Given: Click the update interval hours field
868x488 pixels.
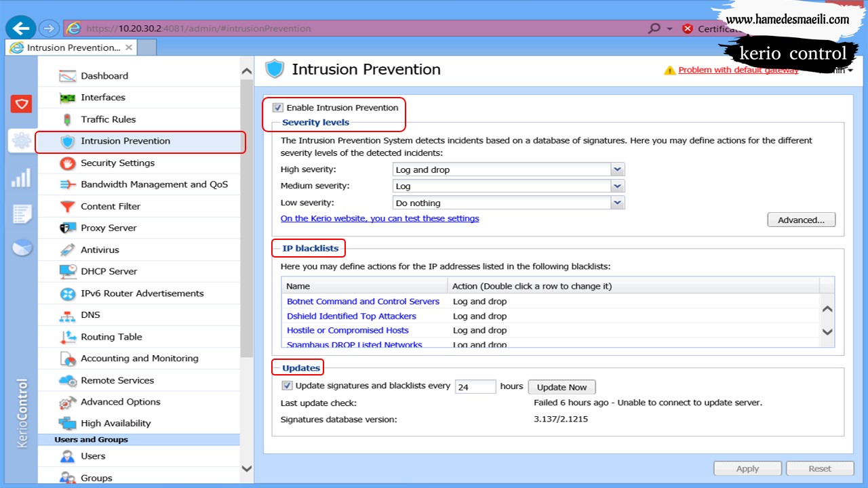Looking at the screenshot, I should pos(475,387).
